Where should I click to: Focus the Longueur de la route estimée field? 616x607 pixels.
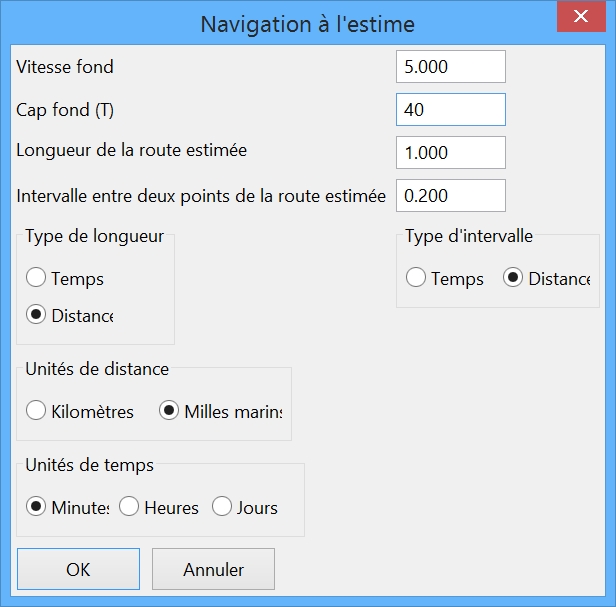pos(450,152)
